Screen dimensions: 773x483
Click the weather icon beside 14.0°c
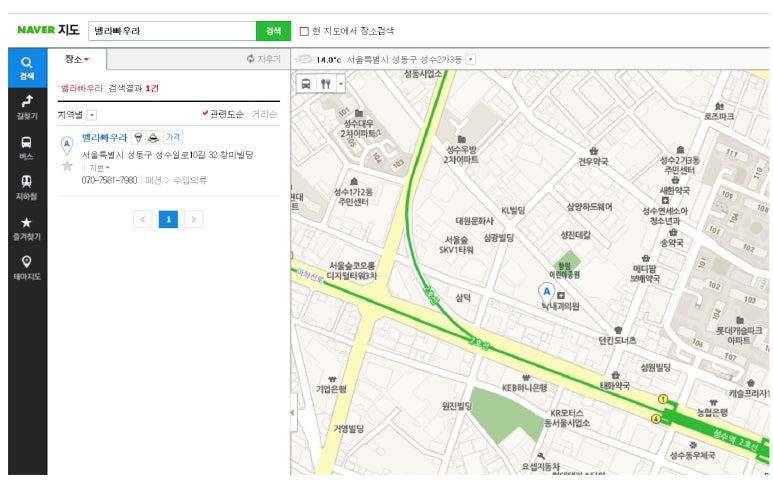click(303, 59)
